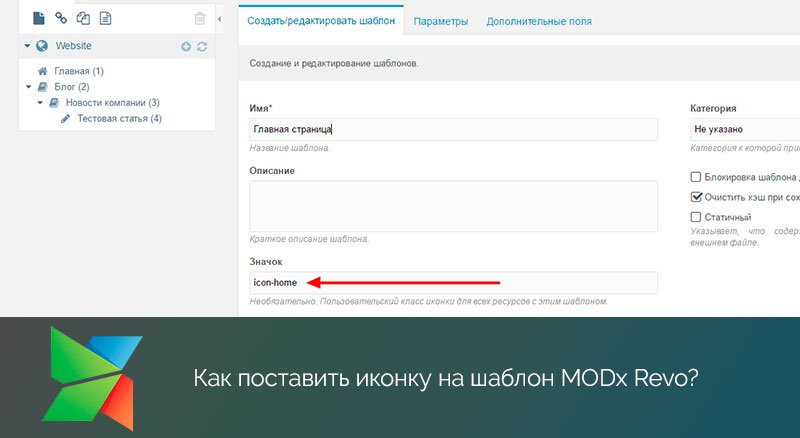Collapse the Website context node
The image size is (800, 438).
point(28,46)
